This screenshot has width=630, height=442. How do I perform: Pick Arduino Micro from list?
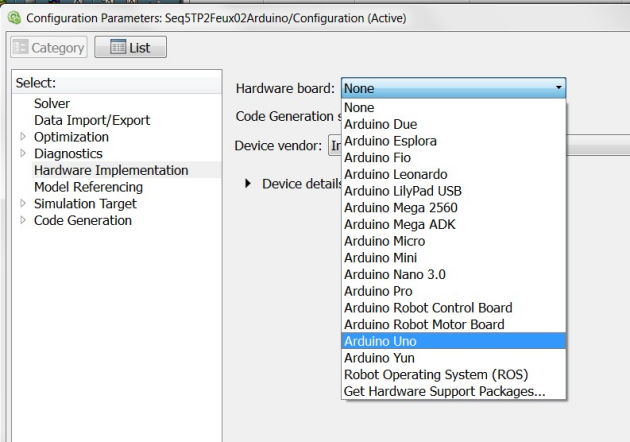454,241
